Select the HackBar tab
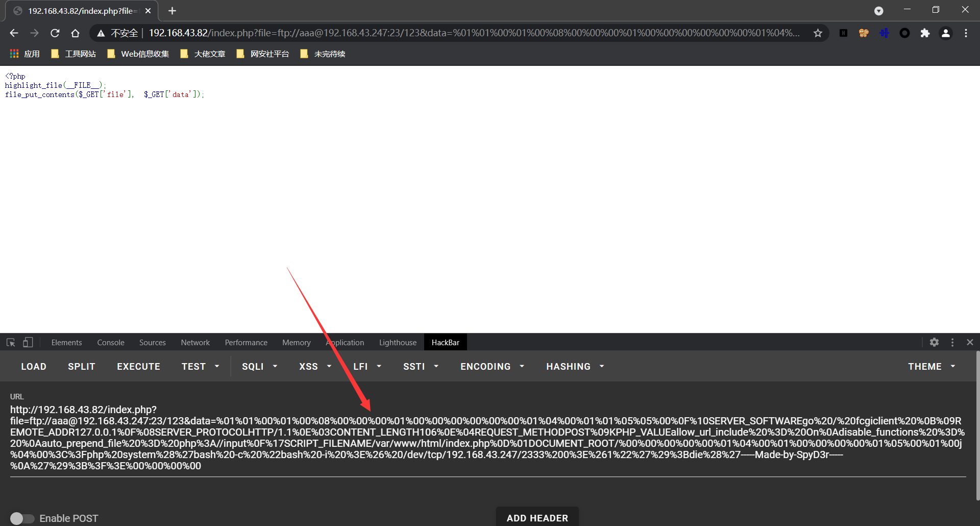980x526 pixels. (445, 342)
